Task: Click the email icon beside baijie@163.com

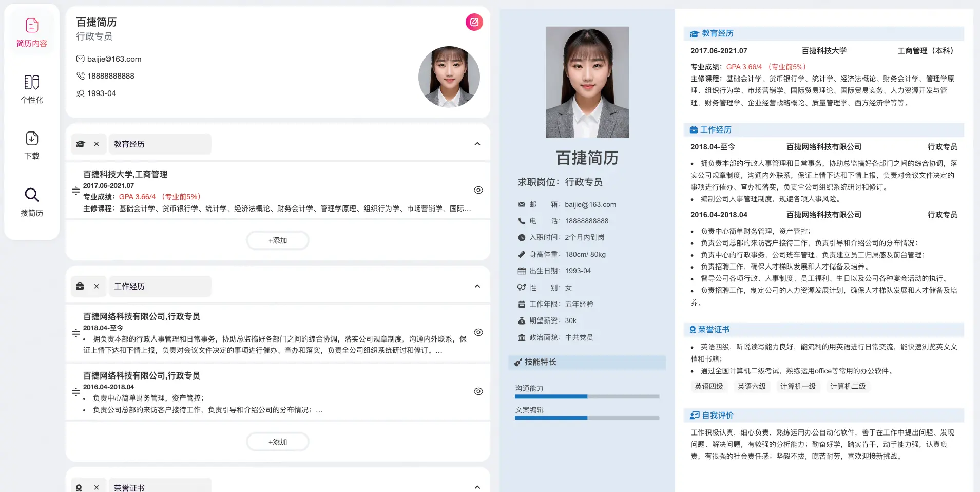Action: tap(81, 59)
